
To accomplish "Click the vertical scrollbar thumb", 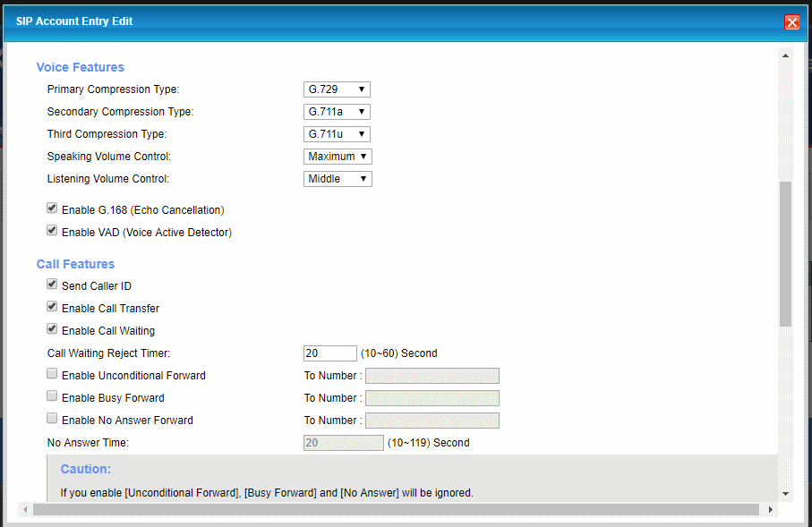I will [785, 254].
